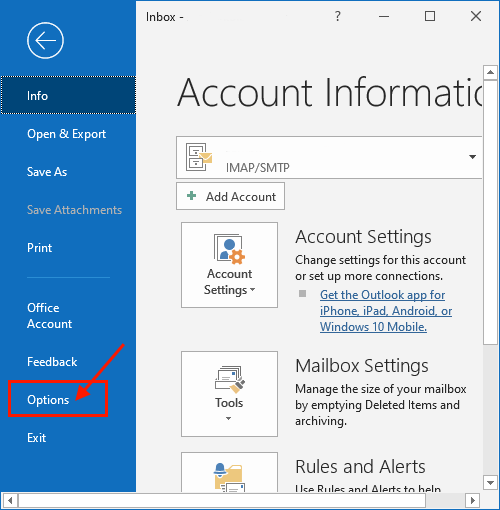
Task: Click the Account Settings person-gear icon
Action: [x=229, y=249]
